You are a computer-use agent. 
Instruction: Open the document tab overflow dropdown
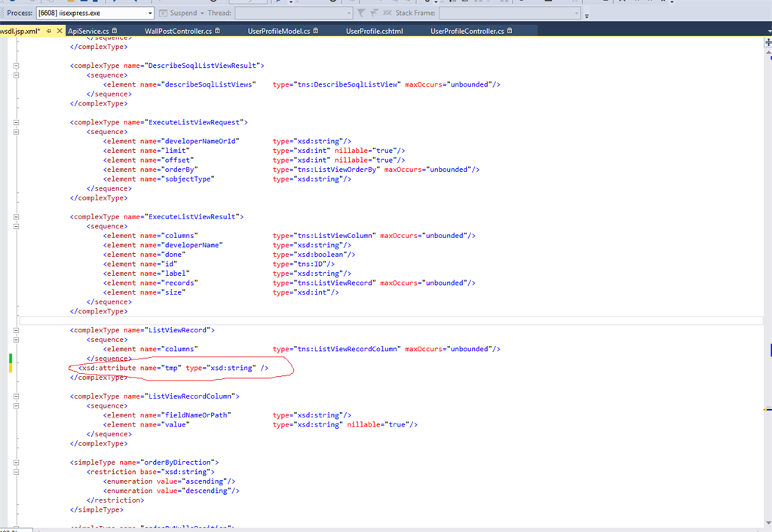[769, 31]
